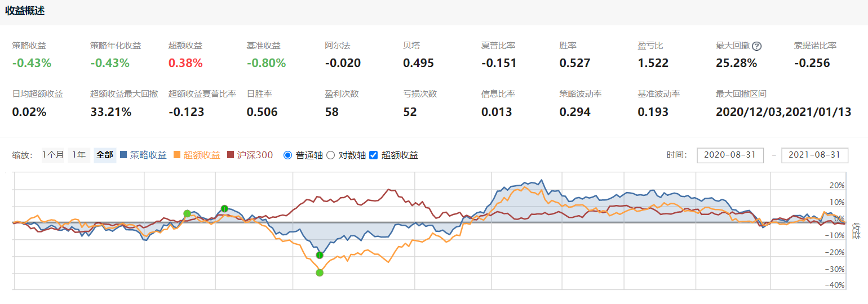Screen dimensions: 868x304
Task: Click the end date field 2021-08-31
Action: point(815,155)
